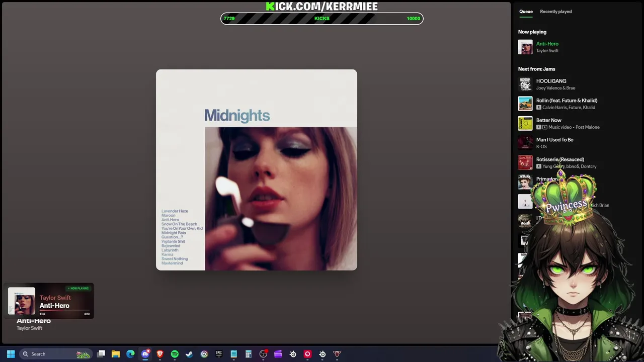Launch Microsoft Edge from the taskbar
The width and height of the screenshot is (644, 362).
pos(130,354)
